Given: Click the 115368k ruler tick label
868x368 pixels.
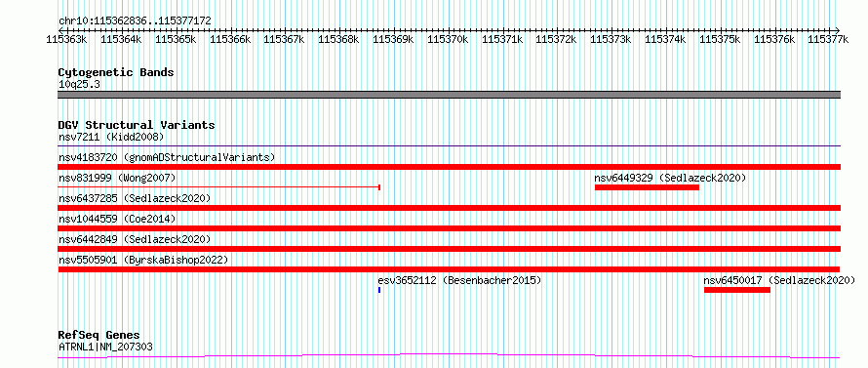Looking at the screenshot, I should [338, 39].
